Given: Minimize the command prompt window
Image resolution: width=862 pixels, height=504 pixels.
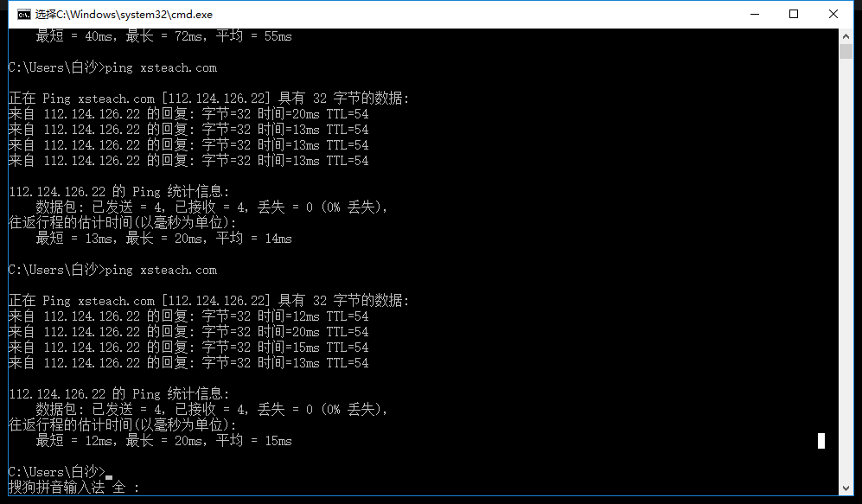Looking at the screenshot, I should coord(753,14).
